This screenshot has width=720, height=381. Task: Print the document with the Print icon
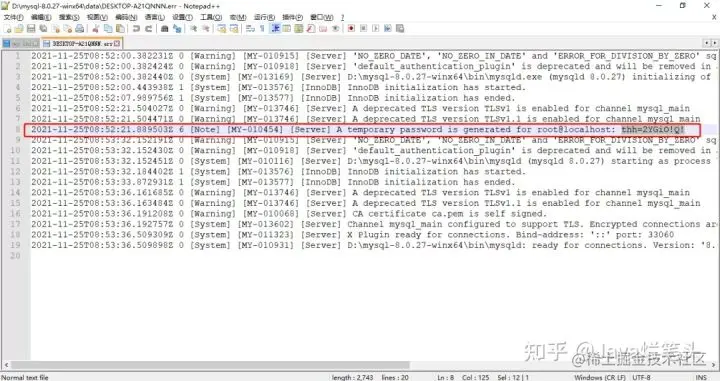[79, 28]
